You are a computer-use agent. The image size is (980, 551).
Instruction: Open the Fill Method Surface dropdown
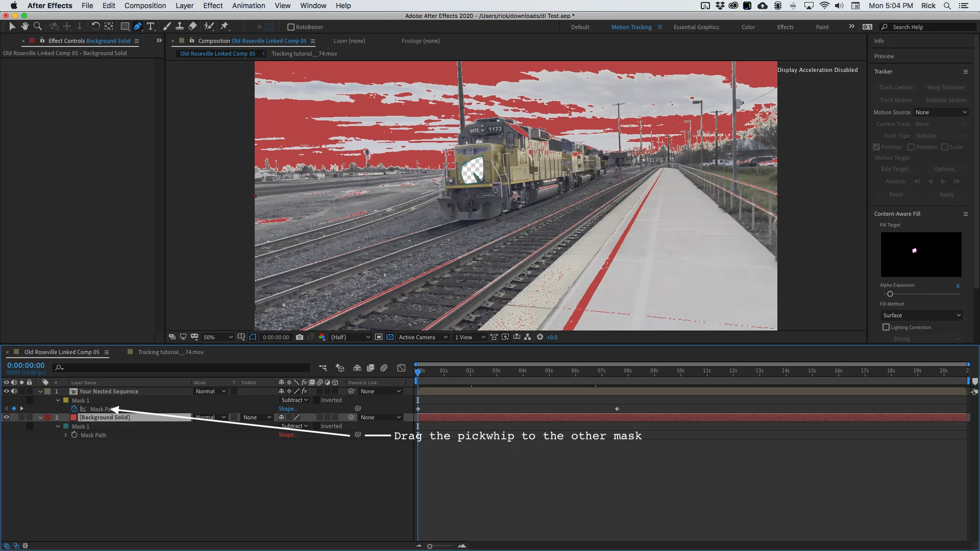pos(921,315)
